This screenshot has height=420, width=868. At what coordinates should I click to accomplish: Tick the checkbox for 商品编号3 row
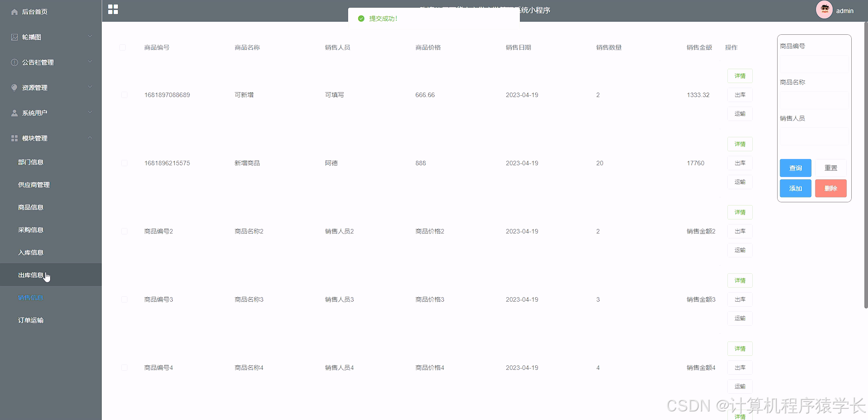pos(124,299)
